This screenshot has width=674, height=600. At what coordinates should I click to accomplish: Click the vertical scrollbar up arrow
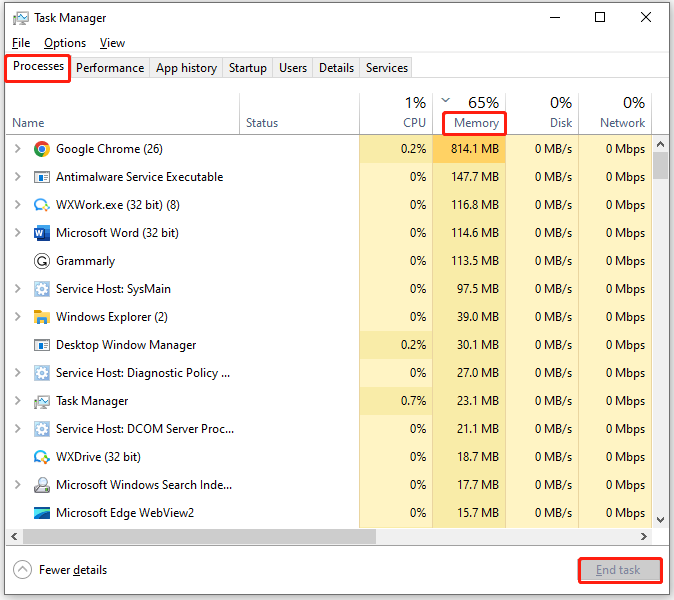[x=661, y=144]
